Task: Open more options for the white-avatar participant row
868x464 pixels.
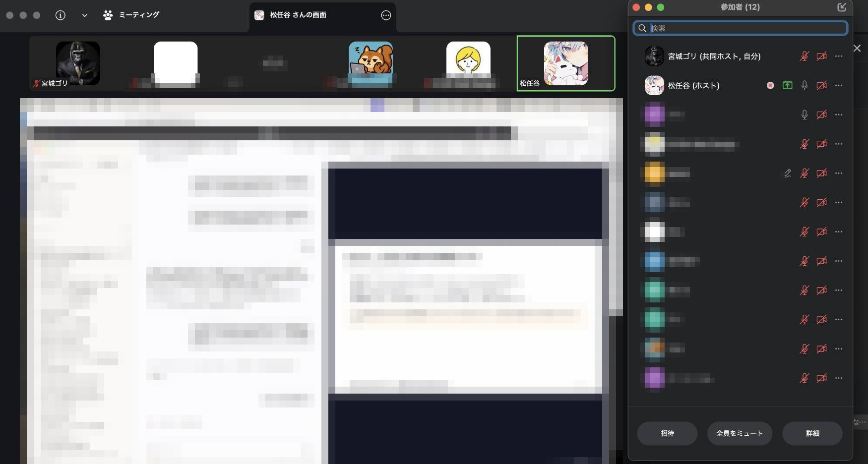Action: [839, 232]
